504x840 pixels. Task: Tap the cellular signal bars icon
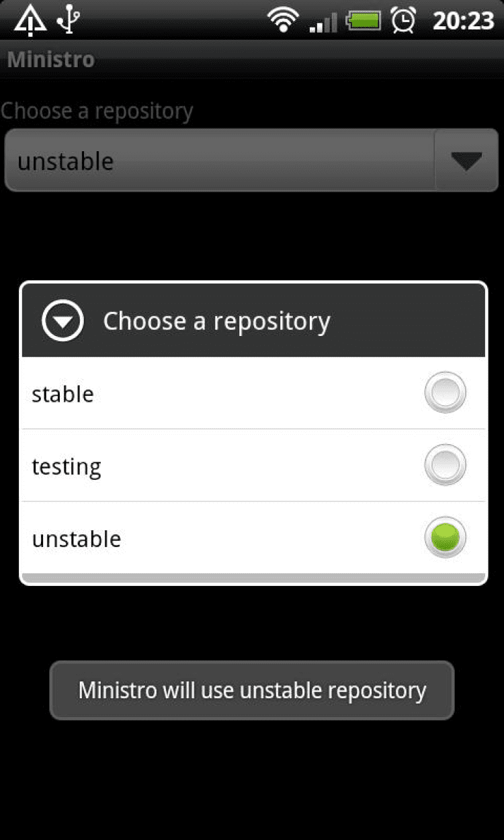point(323,22)
